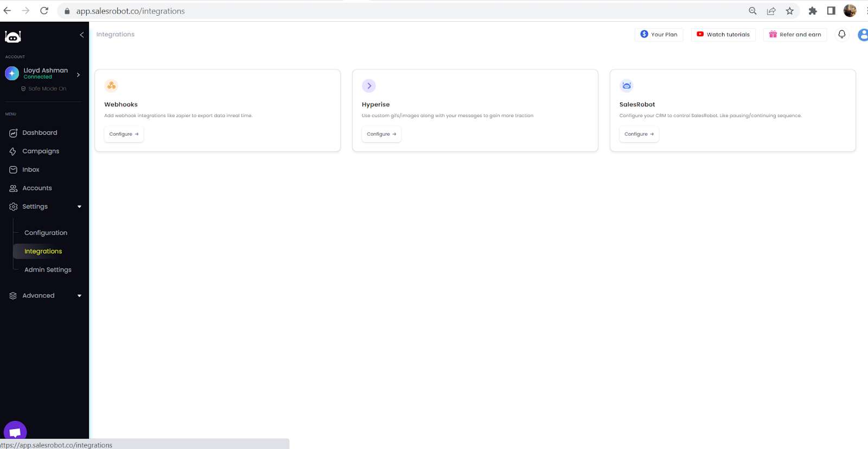Toggle the browser side panel icon

pos(831,11)
